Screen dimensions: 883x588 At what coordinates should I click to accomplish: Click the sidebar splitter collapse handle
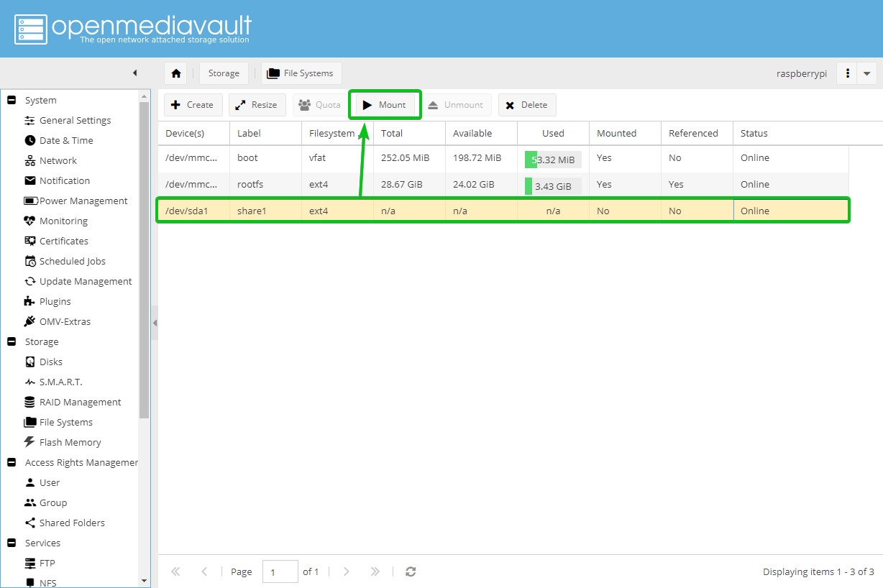coord(155,323)
